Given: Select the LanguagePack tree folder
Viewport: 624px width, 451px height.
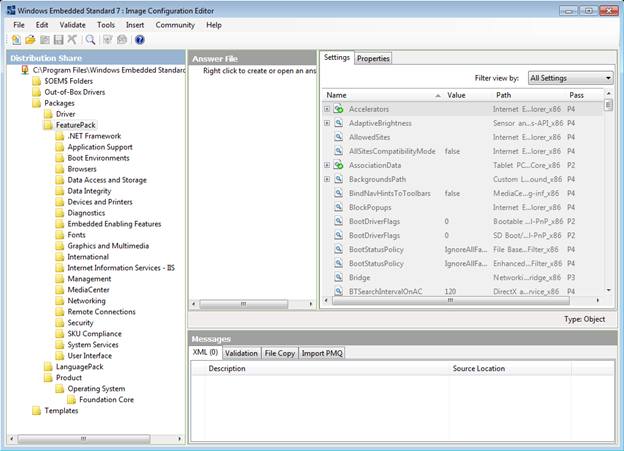Looking at the screenshot, I should pyautogui.click(x=80, y=367).
